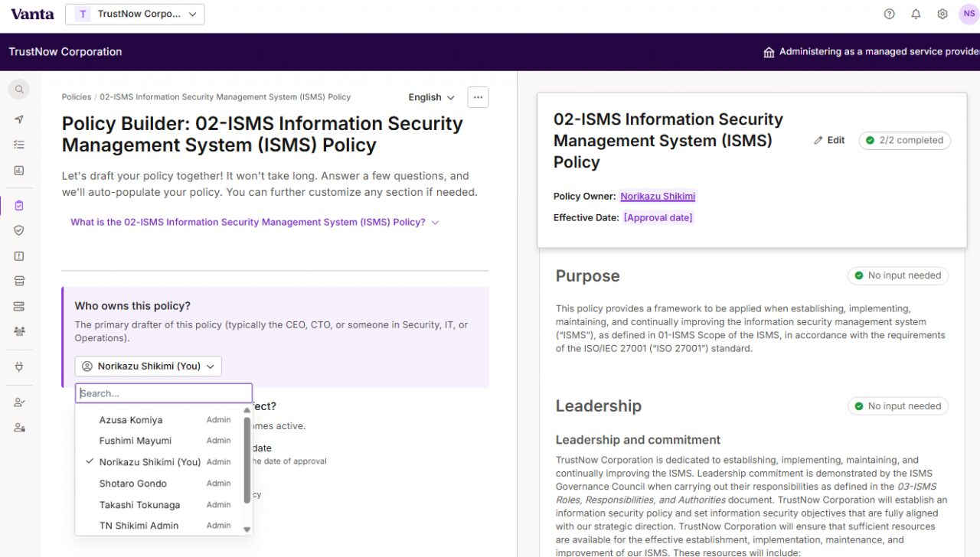
Task: Open the search icon in the left sidebar
Action: point(19,90)
